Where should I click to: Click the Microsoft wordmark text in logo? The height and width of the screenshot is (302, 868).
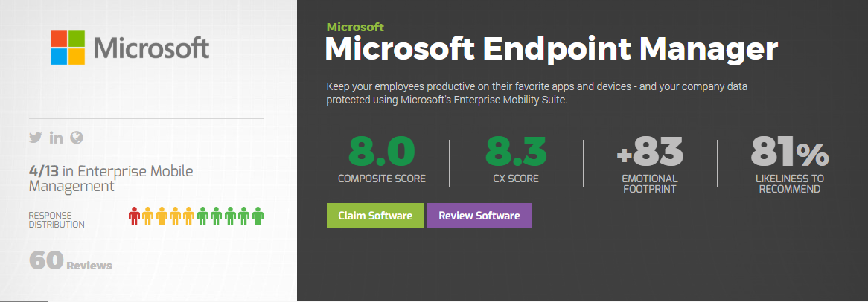point(151,48)
